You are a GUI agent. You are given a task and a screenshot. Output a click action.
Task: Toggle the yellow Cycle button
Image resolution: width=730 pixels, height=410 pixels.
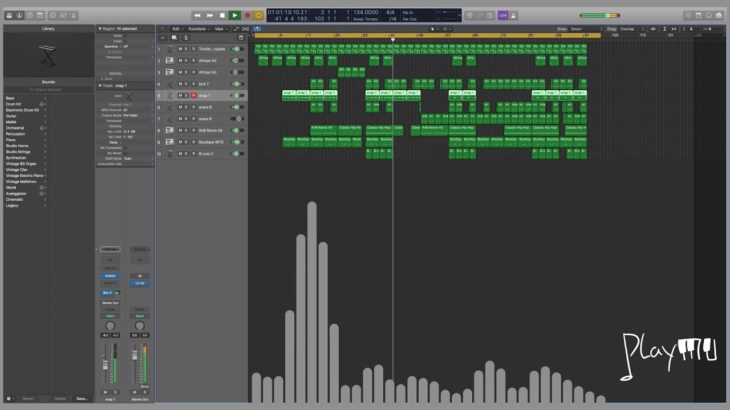259,15
